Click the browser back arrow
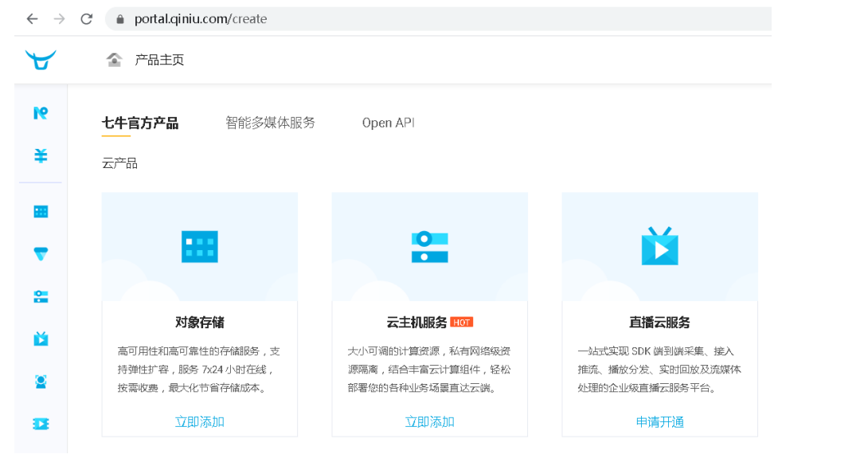868x466 pixels. coord(32,19)
